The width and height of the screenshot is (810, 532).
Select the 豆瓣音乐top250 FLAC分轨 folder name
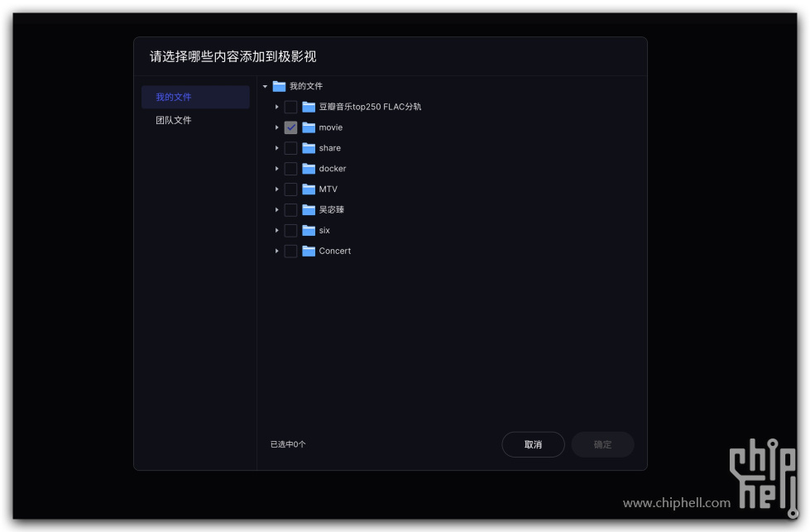click(x=370, y=107)
